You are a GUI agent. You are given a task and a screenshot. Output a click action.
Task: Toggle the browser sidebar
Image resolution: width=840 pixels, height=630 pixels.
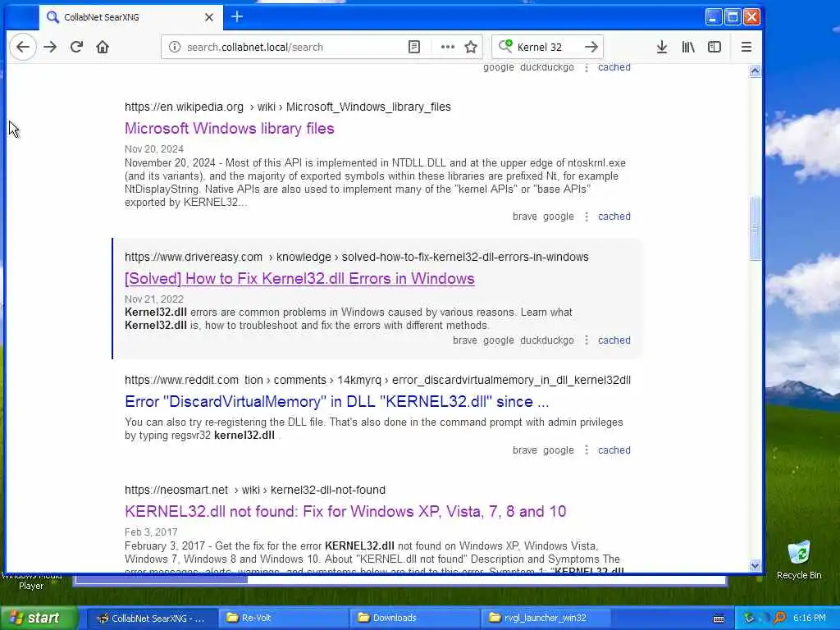714,47
